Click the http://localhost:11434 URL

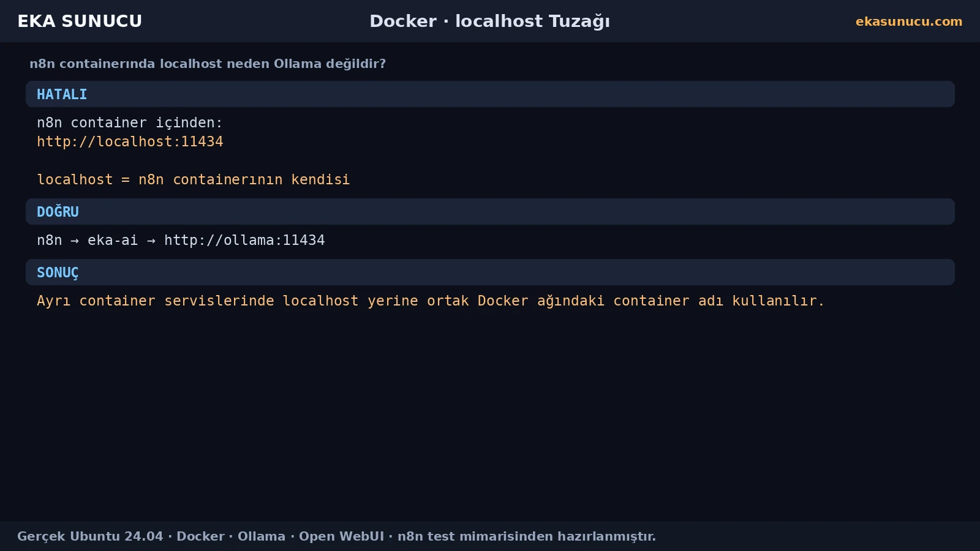click(130, 141)
